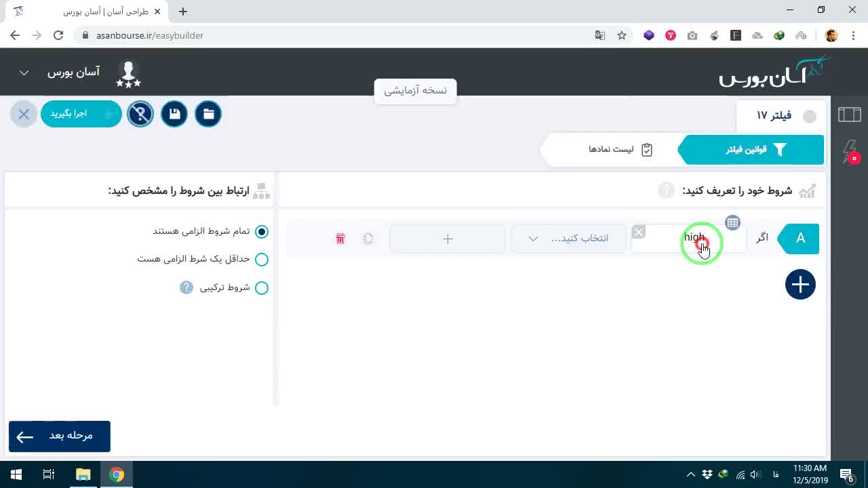
Task: Open Windows Start menu
Action: point(16,474)
